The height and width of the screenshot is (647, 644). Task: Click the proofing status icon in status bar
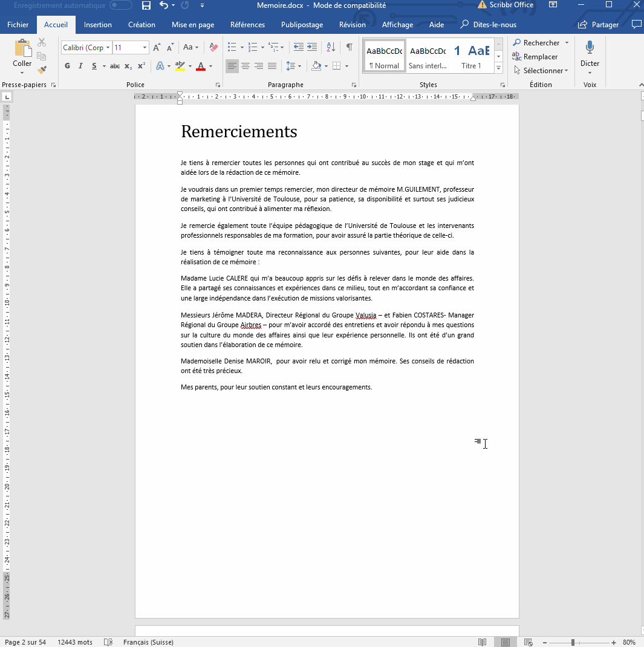pyautogui.click(x=108, y=642)
